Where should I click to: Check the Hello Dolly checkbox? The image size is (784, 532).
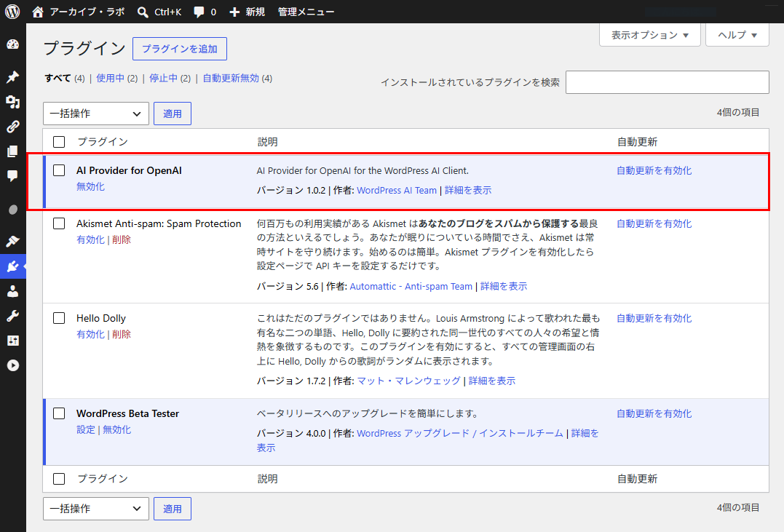(x=59, y=318)
